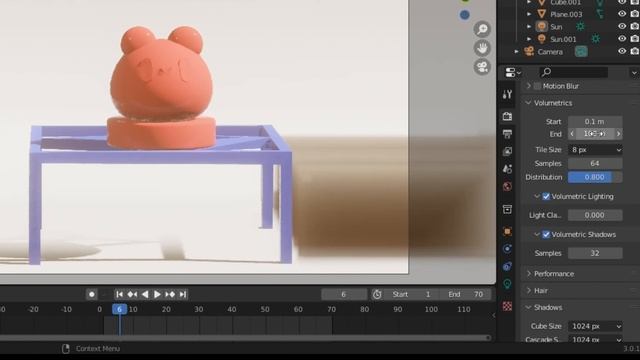This screenshot has width=640, height=360.
Task: Click the Sun object icon in the outliner
Action: point(542,27)
